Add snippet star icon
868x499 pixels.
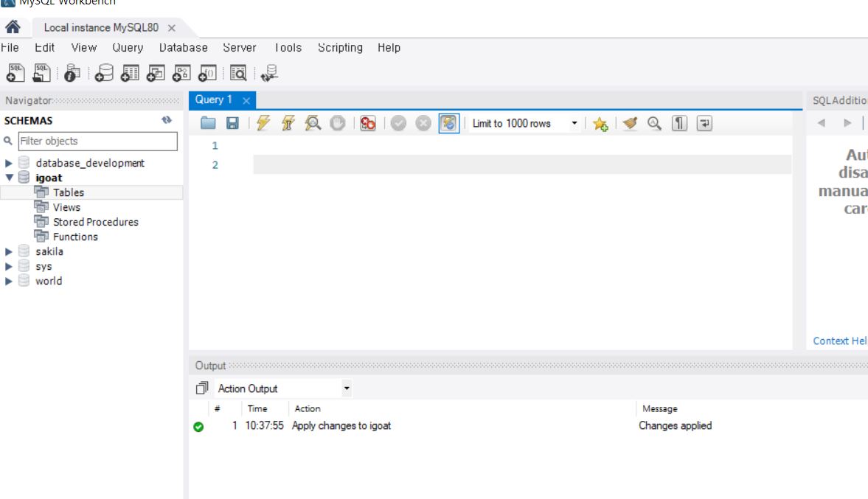click(x=600, y=123)
